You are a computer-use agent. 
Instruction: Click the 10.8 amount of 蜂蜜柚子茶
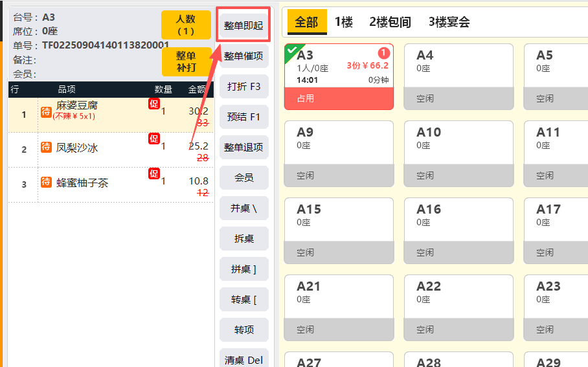click(198, 181)
